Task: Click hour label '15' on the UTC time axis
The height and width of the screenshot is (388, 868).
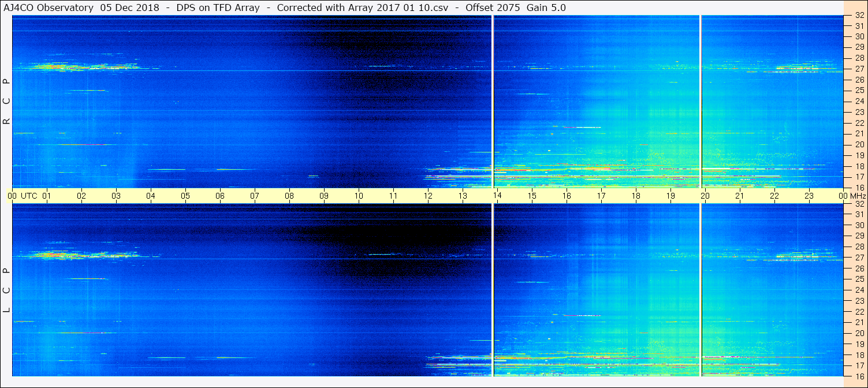Action: click(x=532, y=196)
